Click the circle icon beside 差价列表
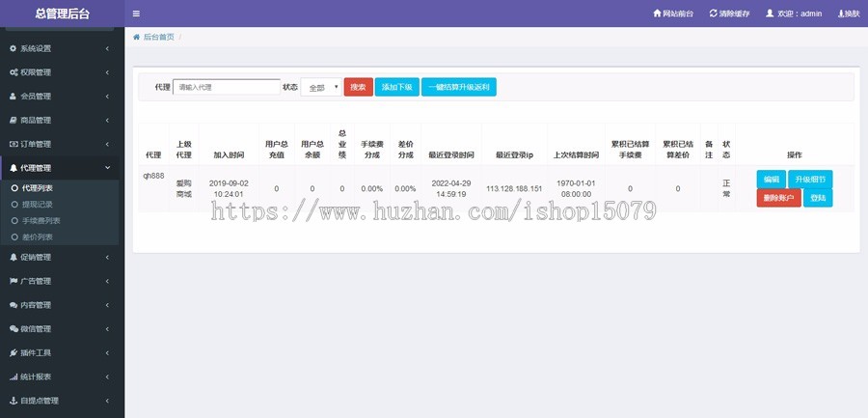This screenshot has width=868, height=418. pyautogui.click(x=14, y=237)
